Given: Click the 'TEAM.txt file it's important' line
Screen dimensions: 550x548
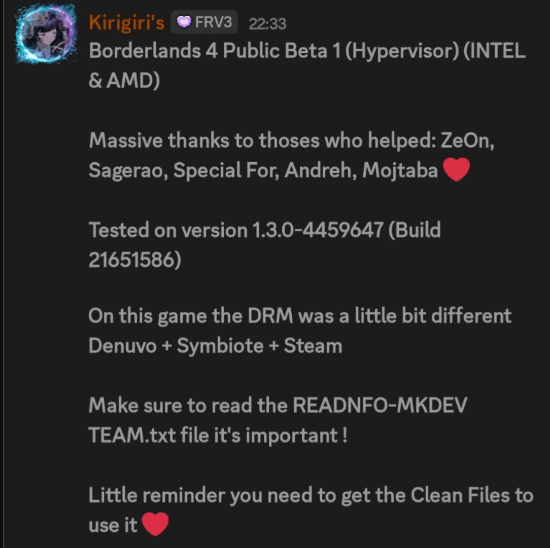Looking at the screenshot, I should [x=218, y=435].
